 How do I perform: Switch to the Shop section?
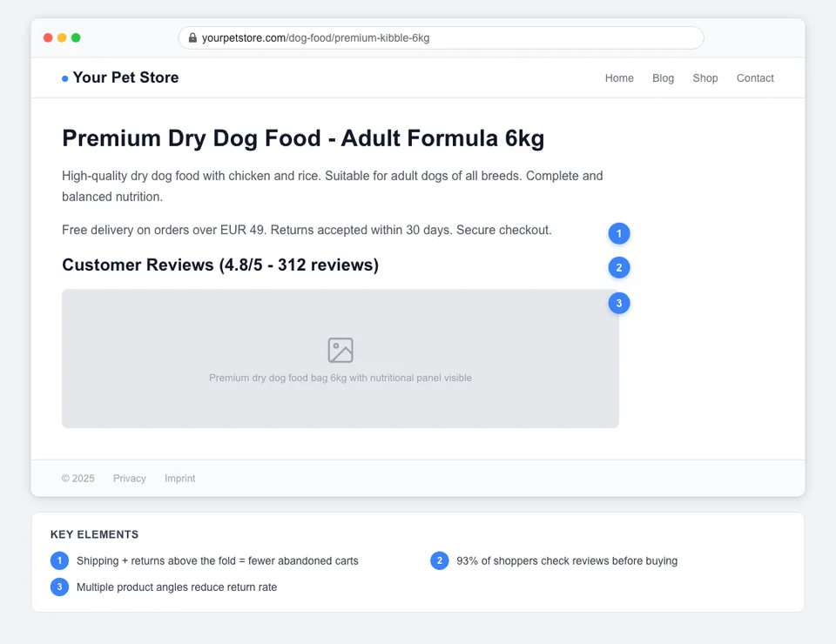(705, 77)
